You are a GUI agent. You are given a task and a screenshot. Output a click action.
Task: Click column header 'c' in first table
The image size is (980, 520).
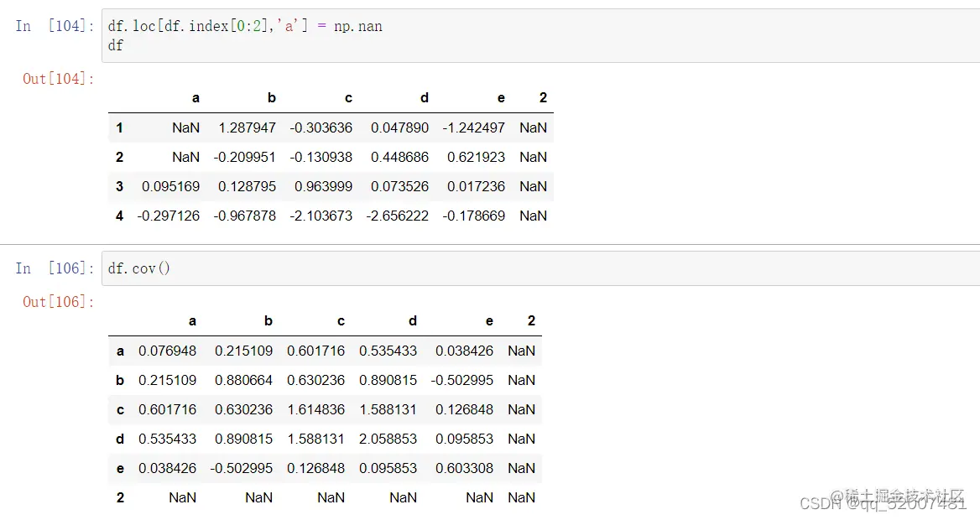(x=349, y=98)
